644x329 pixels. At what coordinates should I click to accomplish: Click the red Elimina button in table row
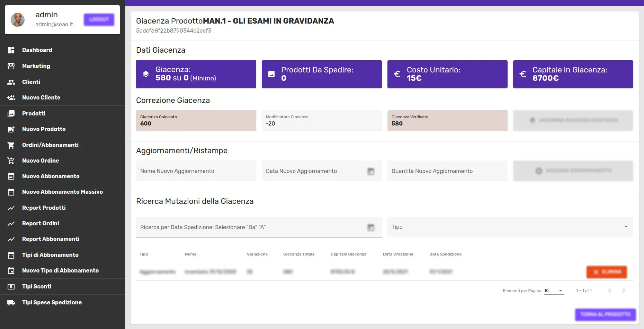click(x=606, y=272)
